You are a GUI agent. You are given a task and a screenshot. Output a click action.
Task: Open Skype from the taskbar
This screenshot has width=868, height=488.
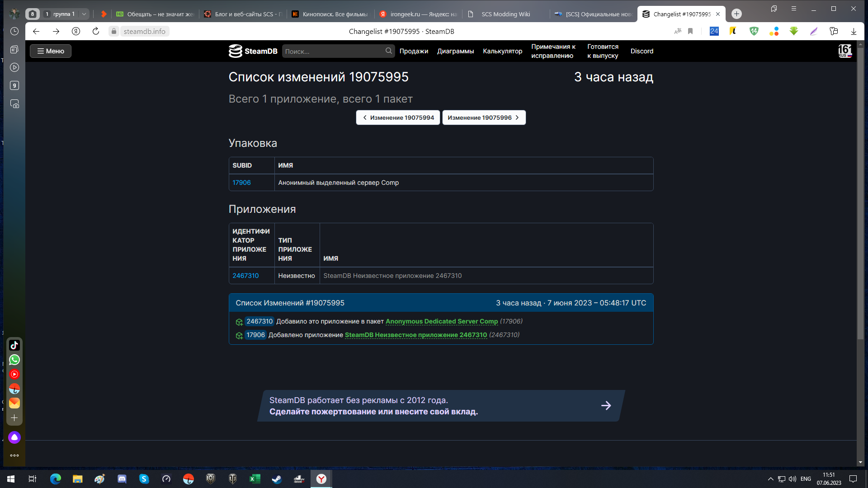pos(144,479)
